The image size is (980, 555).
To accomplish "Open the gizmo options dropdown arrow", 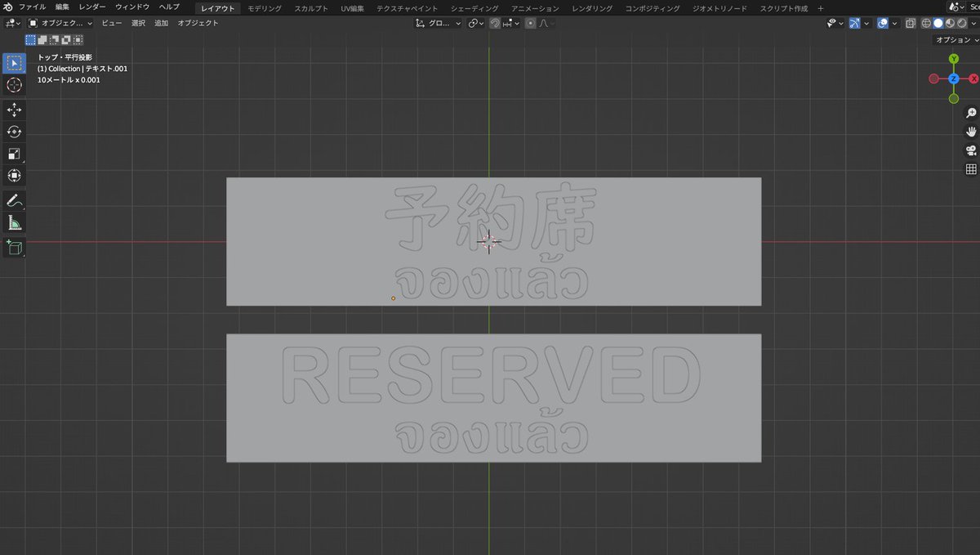I will click(866, 23).
